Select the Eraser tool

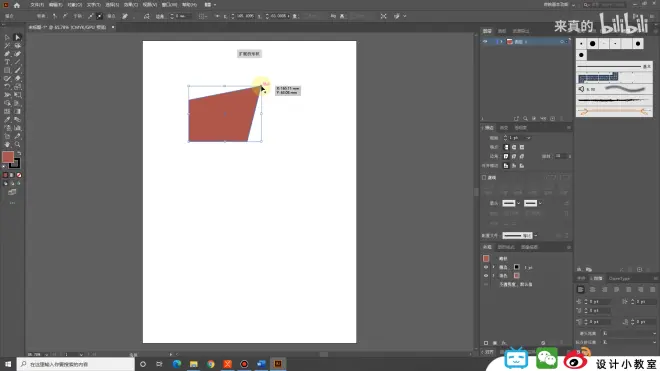pos(18,78)
